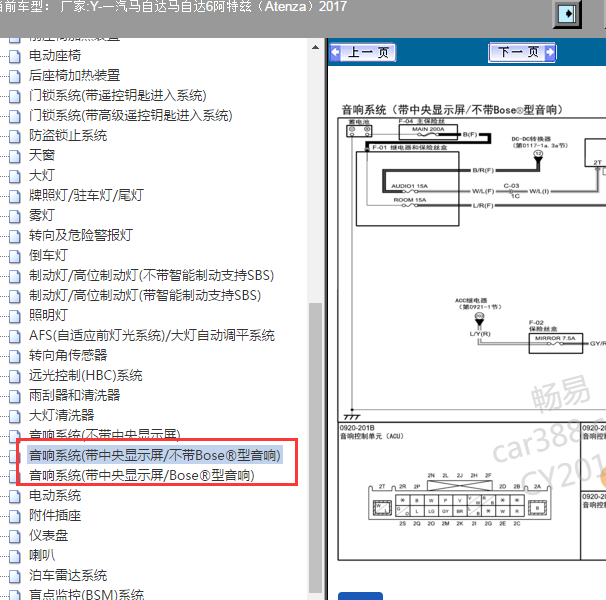Image resolution: width=606 pixels, height=600 pixels.
Task: Click document icon beside 电动座椅
Action: (x=15, y=56)
